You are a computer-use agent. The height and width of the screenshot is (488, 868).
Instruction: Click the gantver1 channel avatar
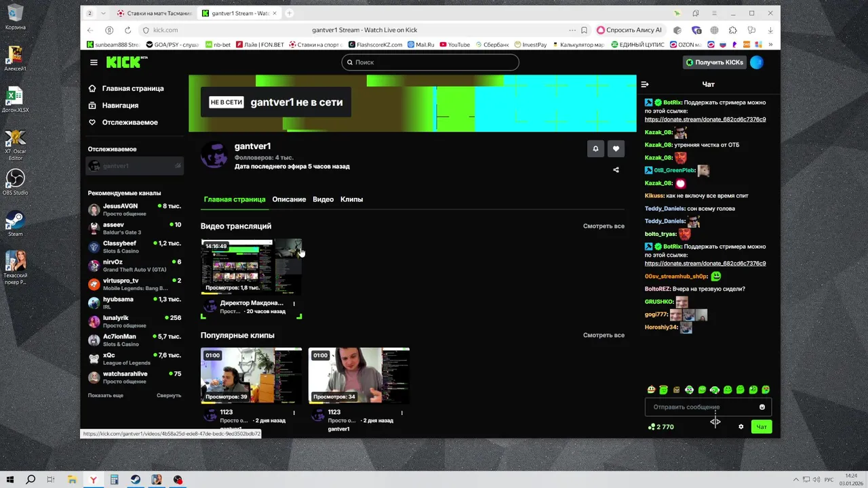[214, 155]
